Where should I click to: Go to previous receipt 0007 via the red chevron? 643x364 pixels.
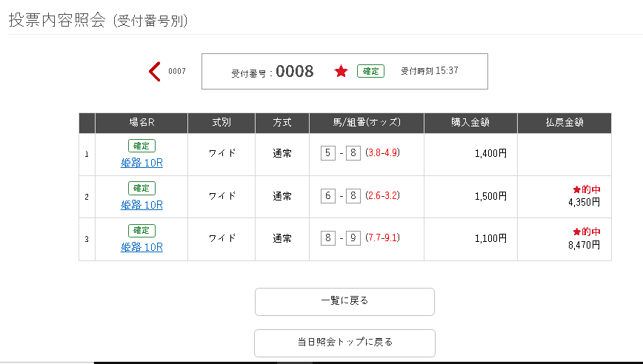coord(154,71)
